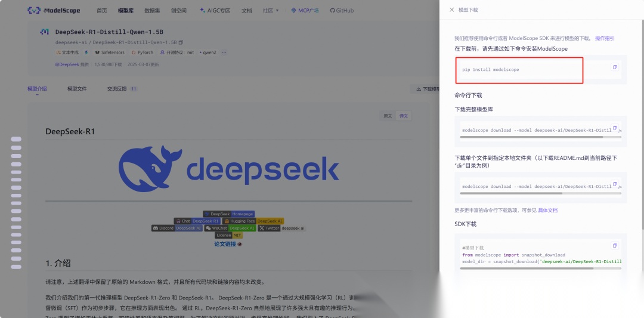
Task: Click the PyTorch tag
Action: pos(143,53)
